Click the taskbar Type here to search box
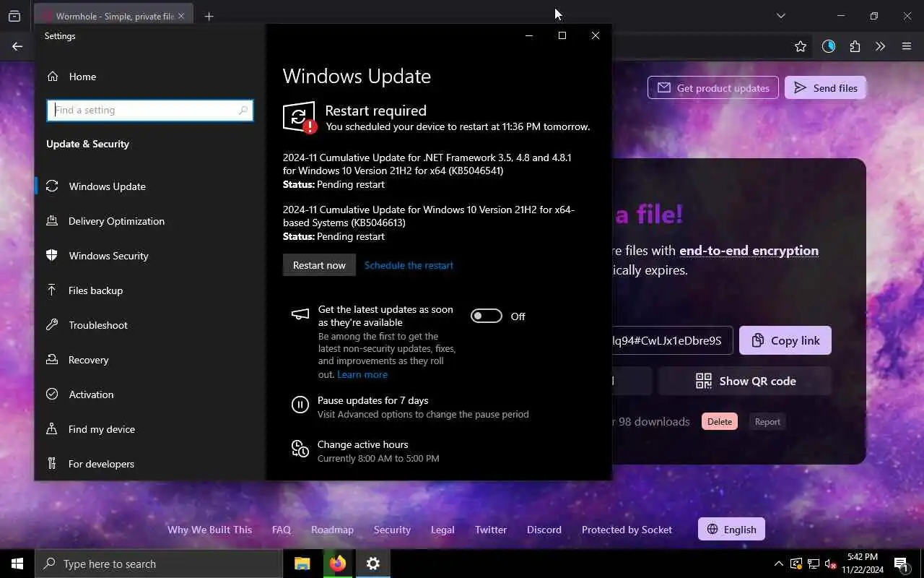This screenshot has width=924, height=578. click(x=159, y=564)
